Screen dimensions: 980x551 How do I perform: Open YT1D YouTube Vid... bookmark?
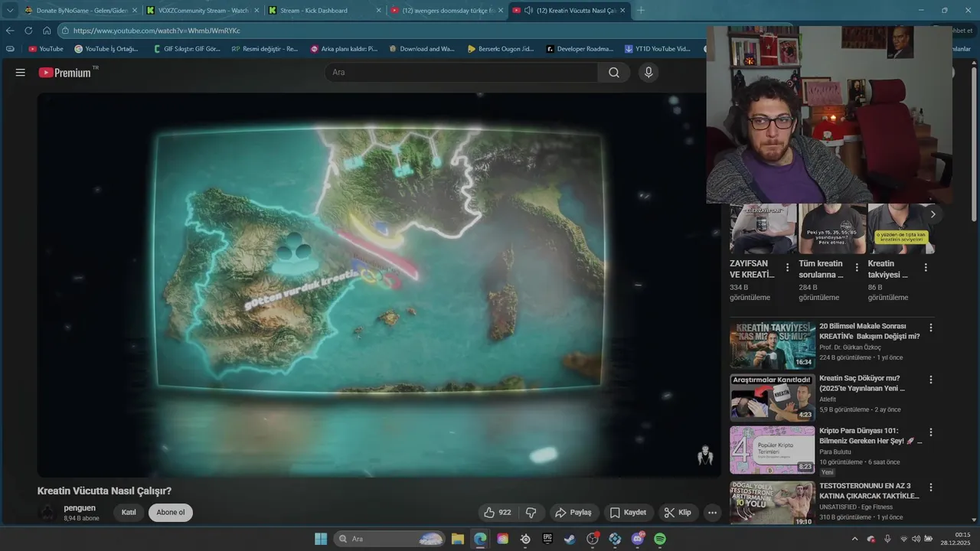point(658,49)
